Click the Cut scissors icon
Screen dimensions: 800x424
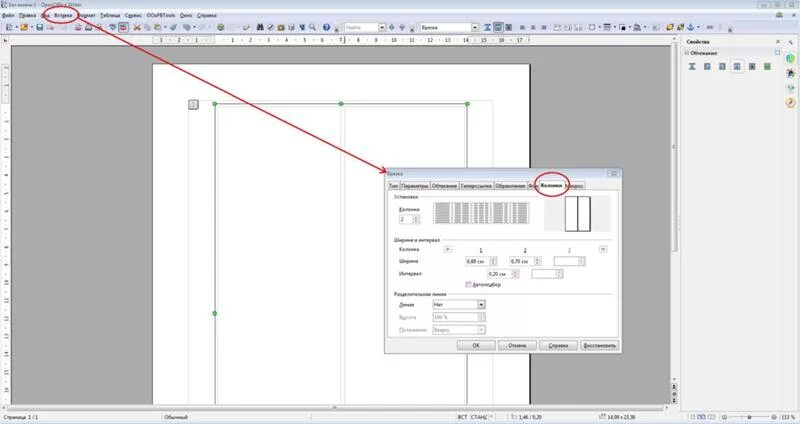(137, 28)
